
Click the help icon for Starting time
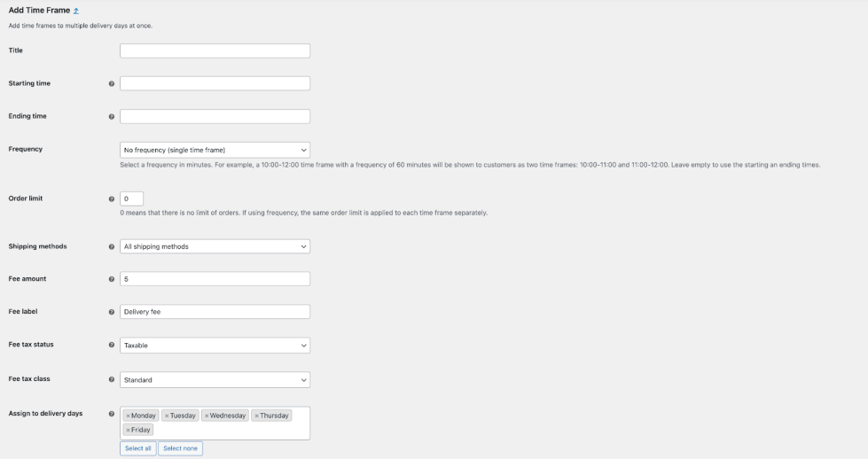coord(112,84)
